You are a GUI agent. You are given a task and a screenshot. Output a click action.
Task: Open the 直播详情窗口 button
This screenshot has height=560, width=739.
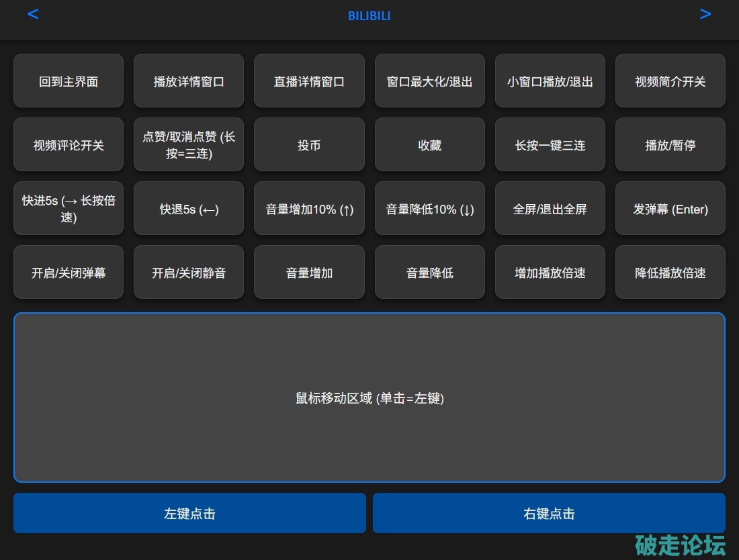click(x=309, y=81)
